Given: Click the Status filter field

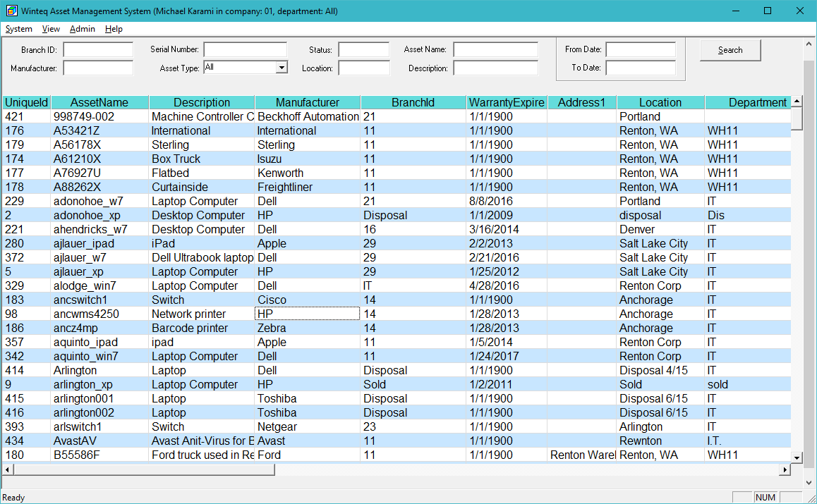Looking at the screenshot, I should pyautogui.click(x=363, y=50).
